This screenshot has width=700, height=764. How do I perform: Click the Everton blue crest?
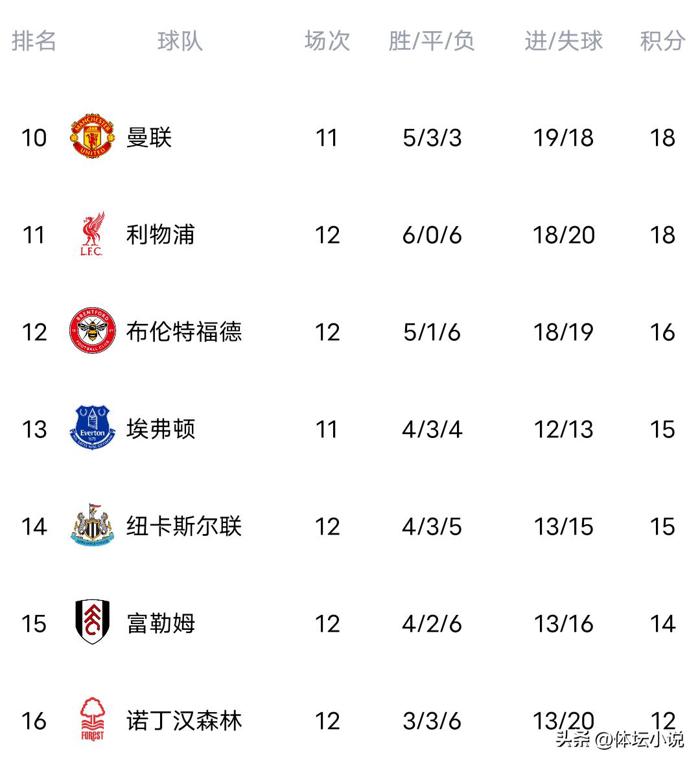pyautogui.click(x=92, y=428)
